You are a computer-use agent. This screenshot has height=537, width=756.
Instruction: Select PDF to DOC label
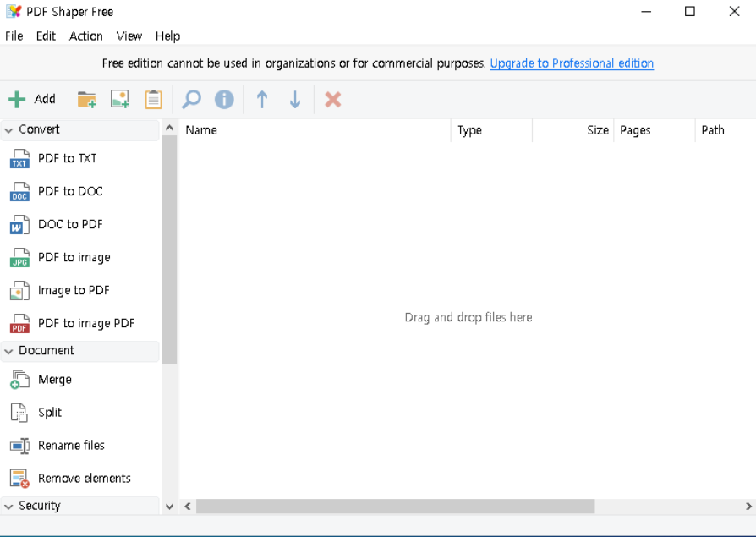pyautogui.click(x=70, y=191)
